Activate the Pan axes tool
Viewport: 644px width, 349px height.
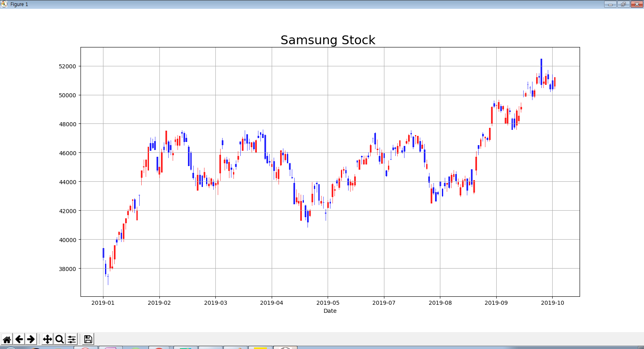click(47, 339)
